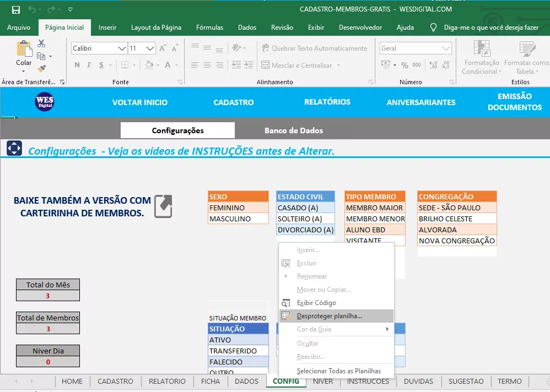Decrease the font size
Image resolution: width=550 pixels, height=392 pixels.
pyautogui.click(x=175, y=48)
